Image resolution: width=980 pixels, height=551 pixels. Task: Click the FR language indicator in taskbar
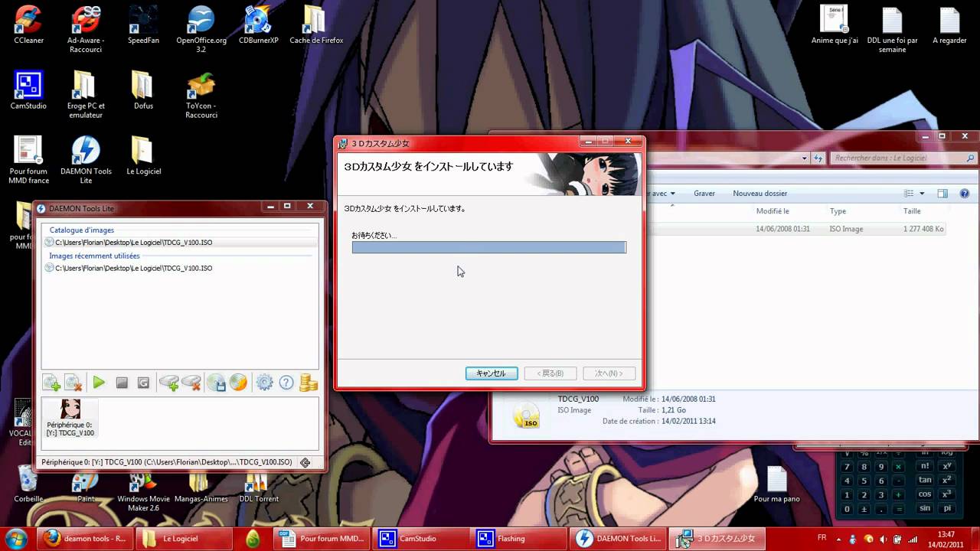[x=822, y=538]
